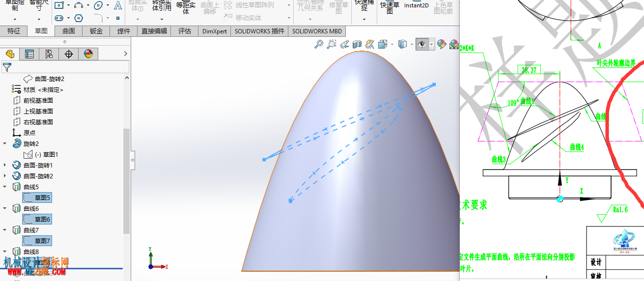
Task: Select 草图6 sketch in tree
Action: click(x=37, y=219)
